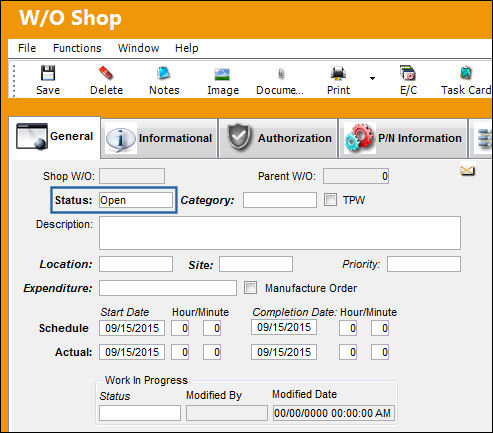
Task: Click the Save floppy disk icon
Action: [48, 73]
